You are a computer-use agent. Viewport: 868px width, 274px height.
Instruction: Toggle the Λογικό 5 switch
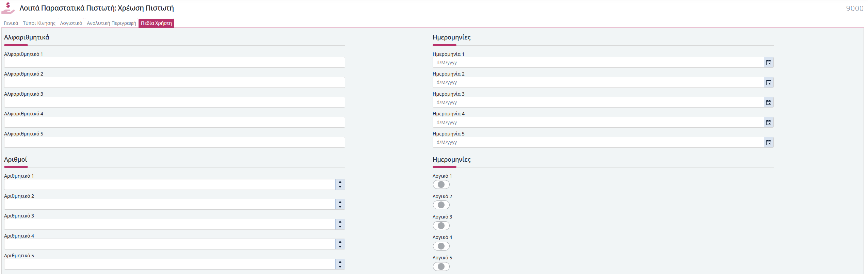(x=441, y=267)
